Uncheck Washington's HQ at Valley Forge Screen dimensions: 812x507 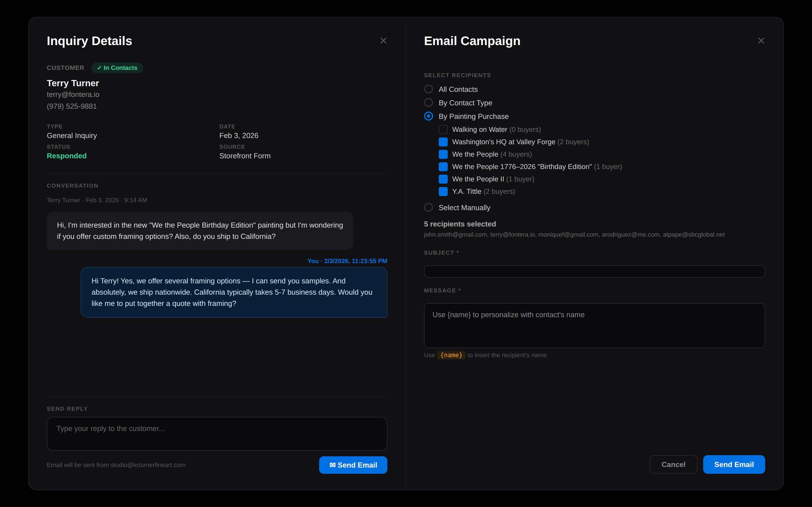coord(443,142)
